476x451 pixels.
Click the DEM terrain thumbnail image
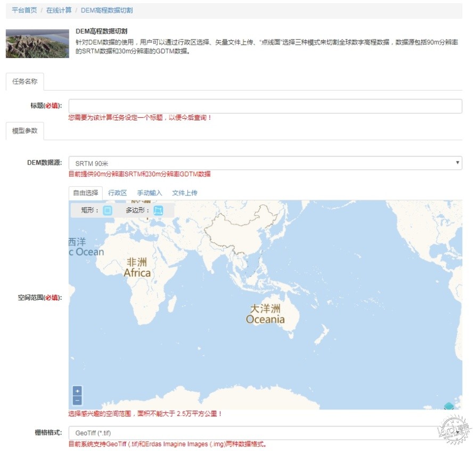pyautogui.click(x=37, y=44)
